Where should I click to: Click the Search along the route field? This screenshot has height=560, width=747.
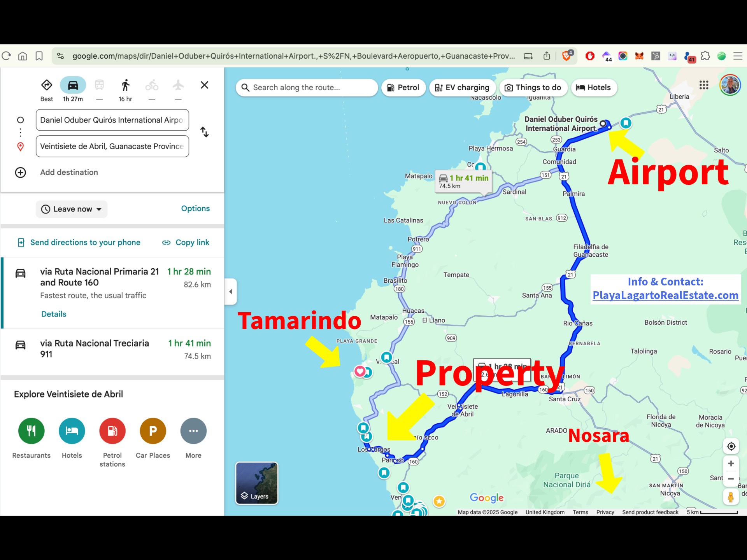point(307,87)
